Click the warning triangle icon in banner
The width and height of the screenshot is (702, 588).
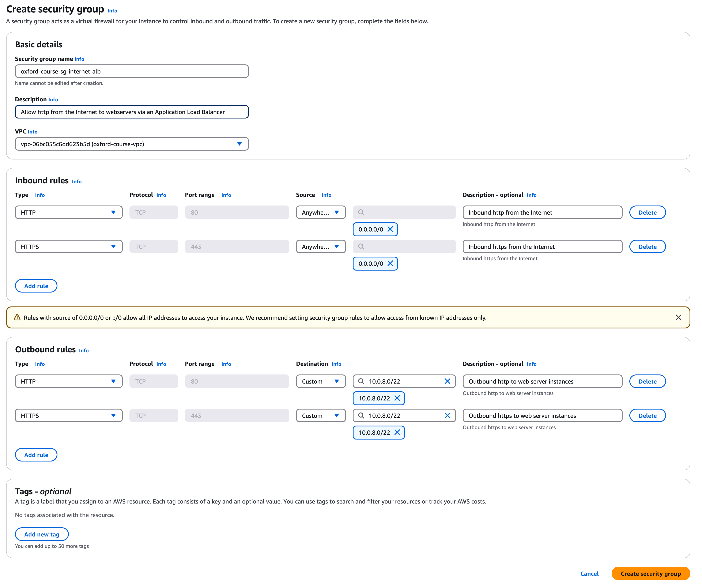17,318
